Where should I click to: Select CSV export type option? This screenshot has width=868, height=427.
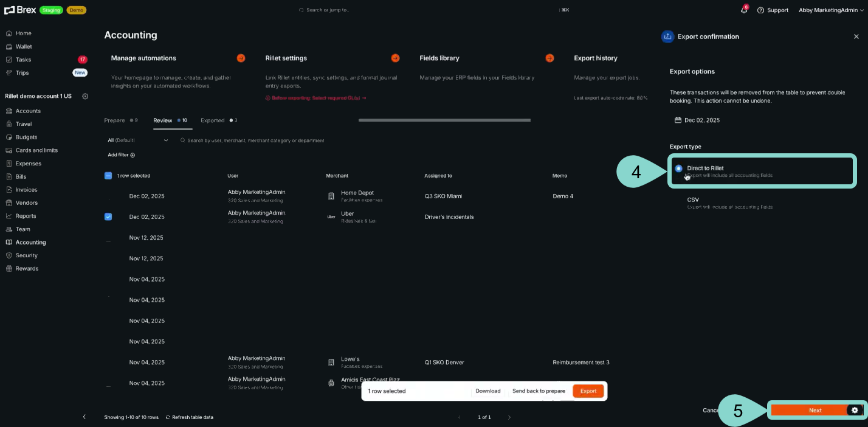pos(693,200)
